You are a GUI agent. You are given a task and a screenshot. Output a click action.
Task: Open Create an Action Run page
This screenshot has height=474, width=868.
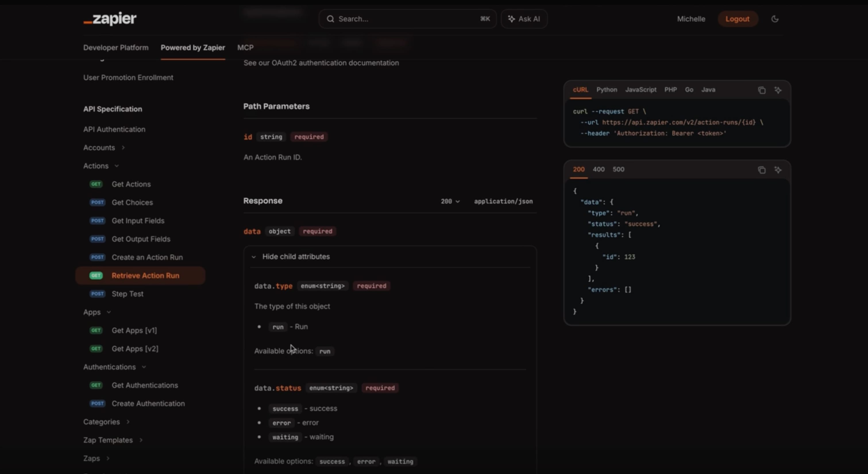pyautogui.click(x=147, y=258)
